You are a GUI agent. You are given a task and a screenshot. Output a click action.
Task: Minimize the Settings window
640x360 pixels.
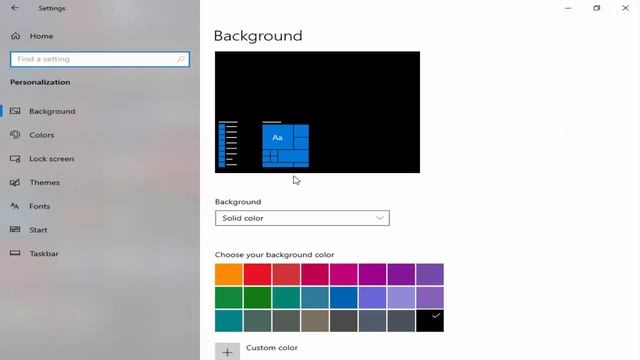coord(568,8)
